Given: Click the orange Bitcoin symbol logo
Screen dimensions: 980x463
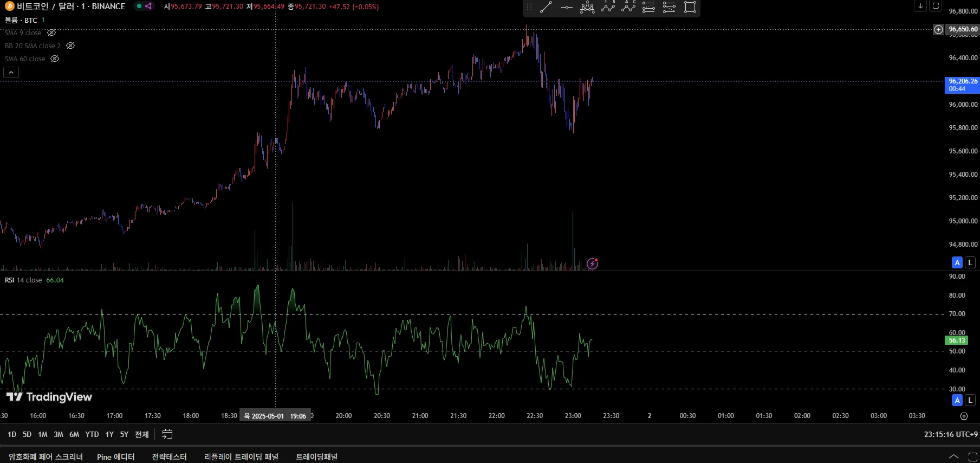Looking at the screenshot, I should pos(9,7).
